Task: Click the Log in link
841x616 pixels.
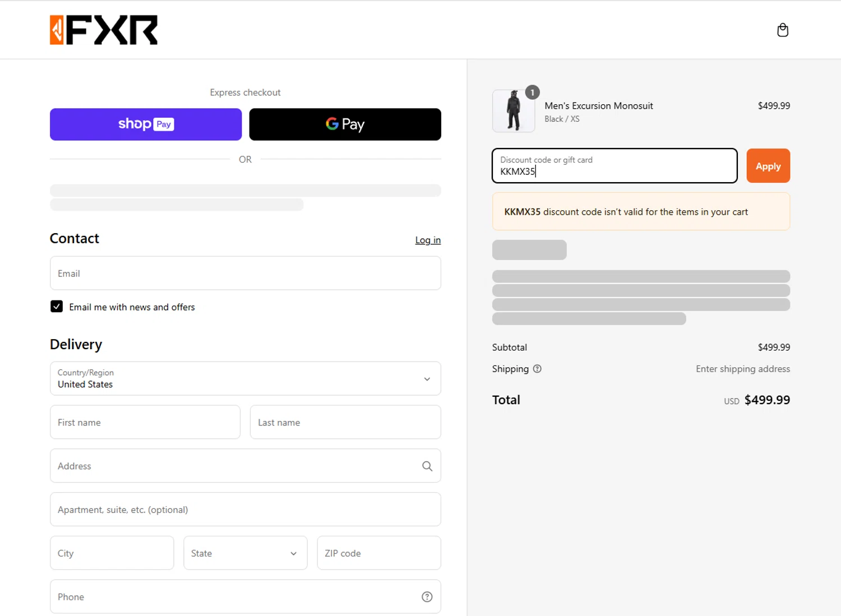Action: pos(428,240)
